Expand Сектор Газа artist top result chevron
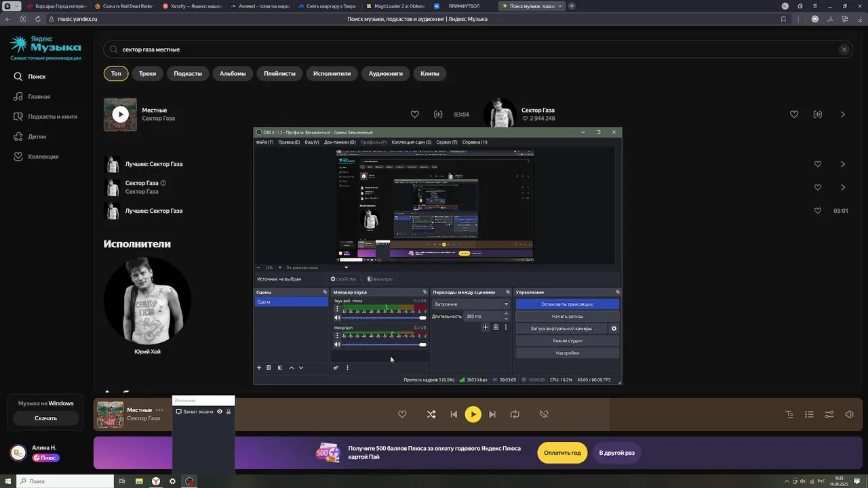The image size is (868, 488). (x=843, y=115)
